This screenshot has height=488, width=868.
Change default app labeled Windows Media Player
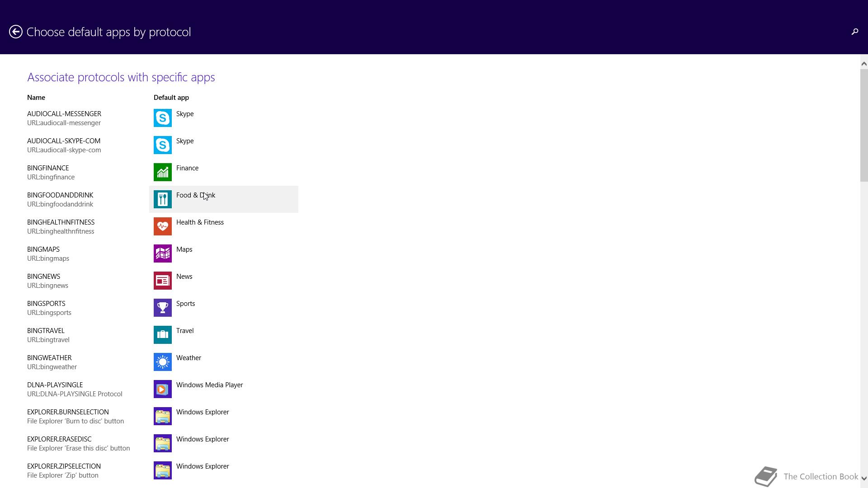[209, 385]
